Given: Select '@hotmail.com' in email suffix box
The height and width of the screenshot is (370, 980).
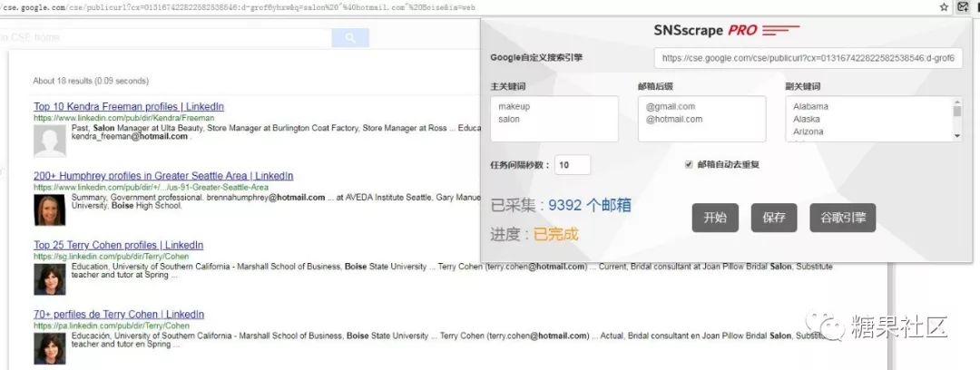Looking at the screenshot, I should [673, 119].
